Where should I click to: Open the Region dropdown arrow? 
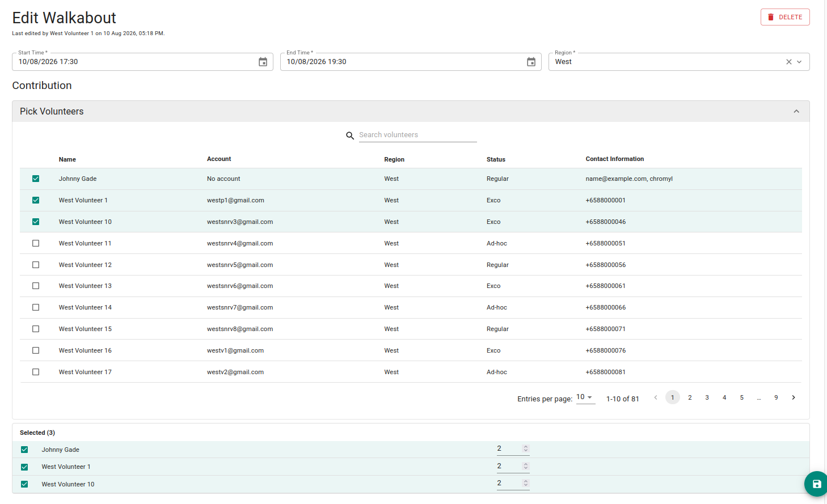click(x=799, y=62)
